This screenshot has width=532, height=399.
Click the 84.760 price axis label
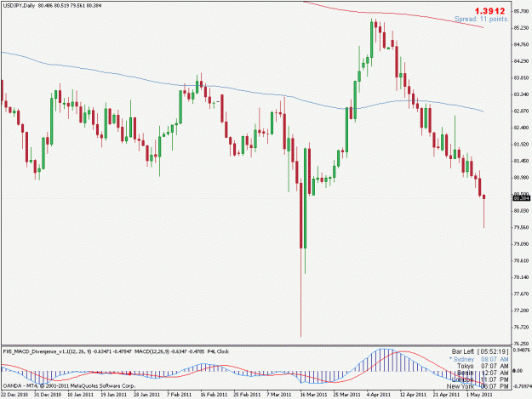[x=522, y=45]
